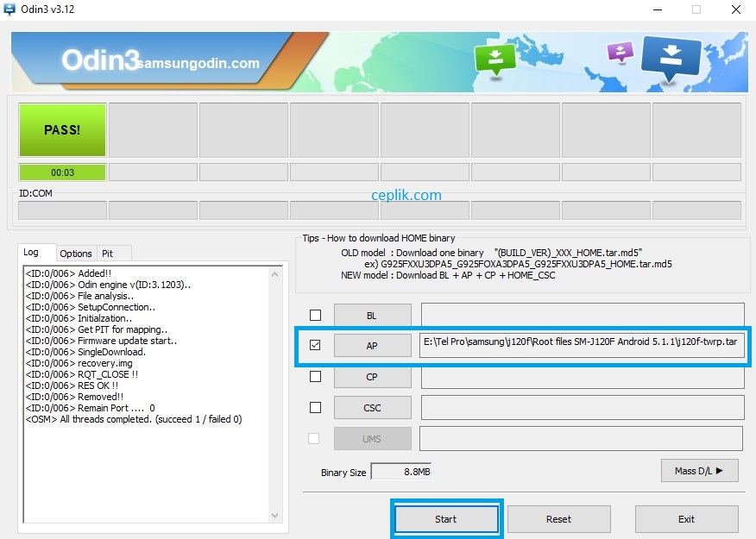This screenshot has width=756, height=539.
Task: Click the ceplik.com link text
Action: [406, 195]
